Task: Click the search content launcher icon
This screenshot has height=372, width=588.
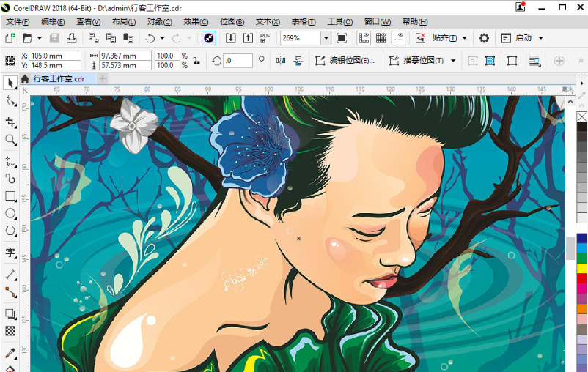Action: 209,38
